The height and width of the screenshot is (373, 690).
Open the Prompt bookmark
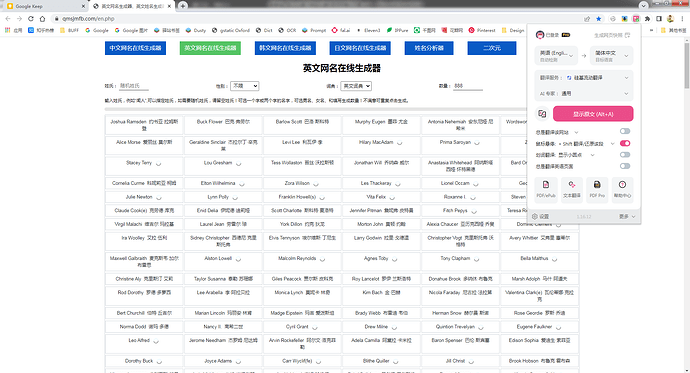click(x=314, y=30)
